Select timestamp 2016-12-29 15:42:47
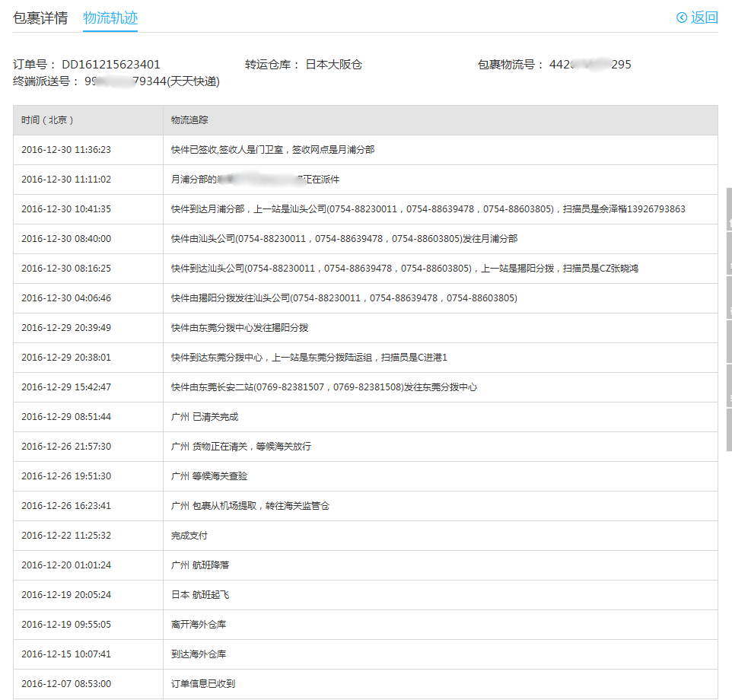The width and height of the screenshot is (732, 700). coord(66,387)
